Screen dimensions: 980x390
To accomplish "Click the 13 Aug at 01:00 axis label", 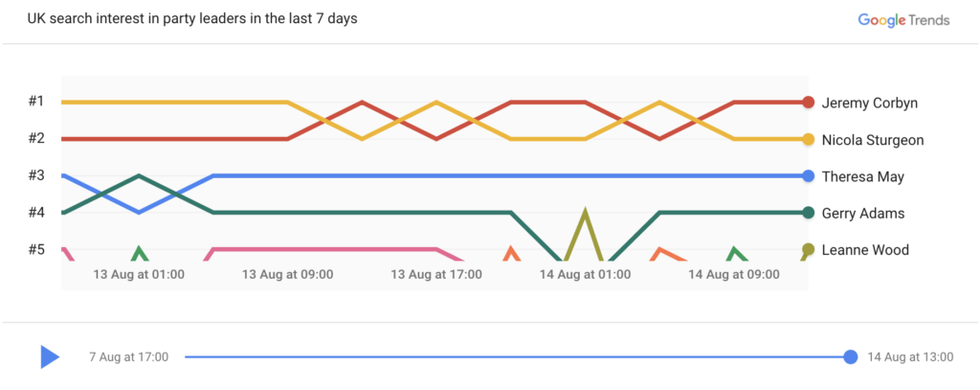I will (x=139, y=274).
